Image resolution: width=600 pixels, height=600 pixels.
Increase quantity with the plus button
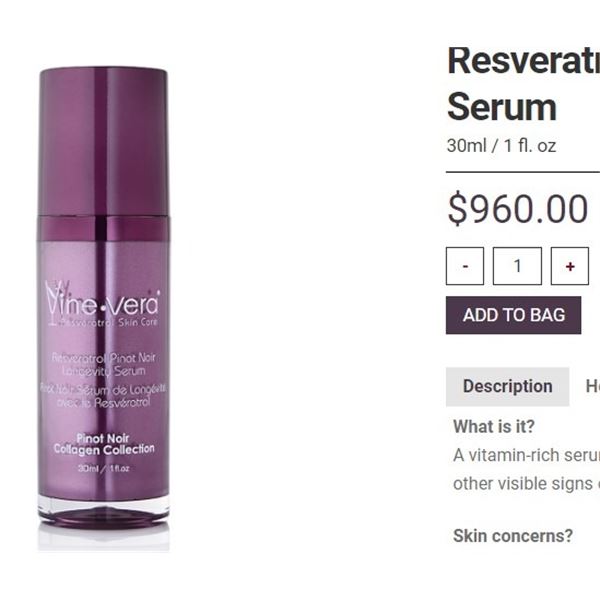(x=569, y=266)
